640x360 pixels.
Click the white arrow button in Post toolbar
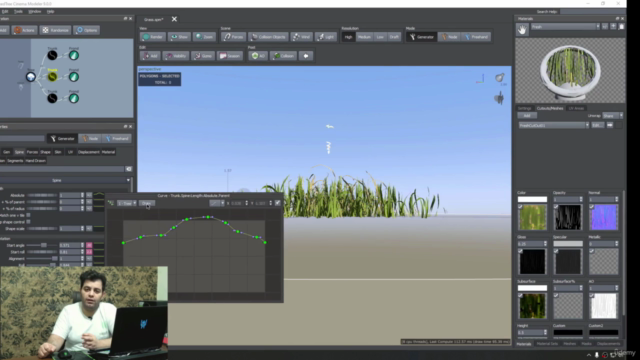point(306,56)
